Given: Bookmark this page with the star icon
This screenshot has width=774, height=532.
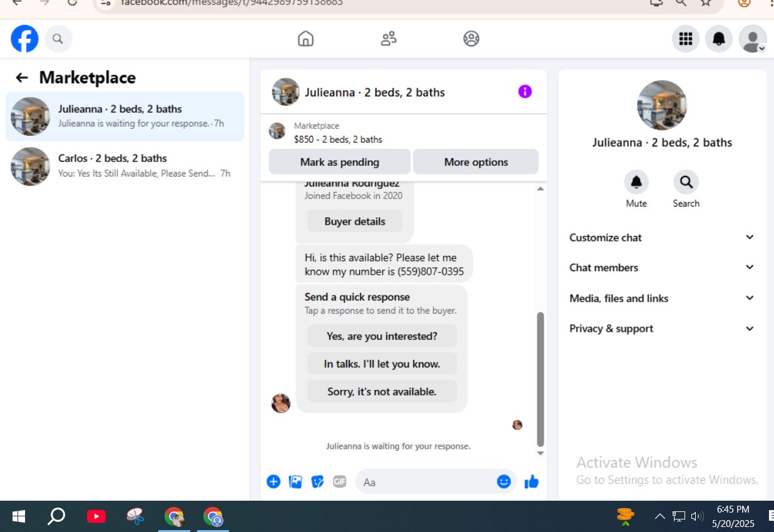Looking at the screenshot, I should tap(706, 3).
